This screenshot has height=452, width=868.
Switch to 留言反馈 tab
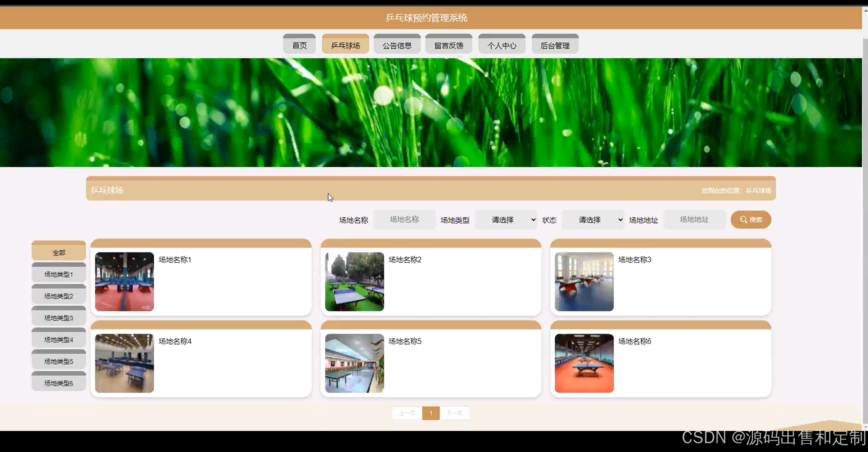coord(449,45)
